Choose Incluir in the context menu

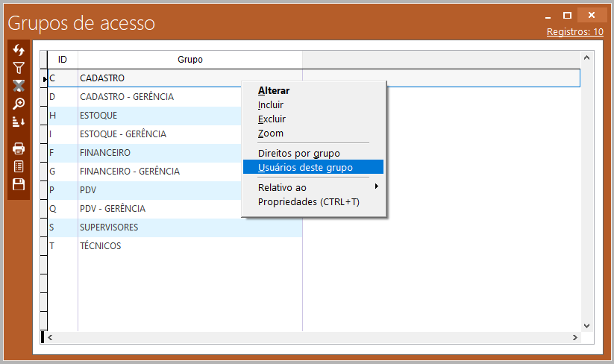coord(271,105)
